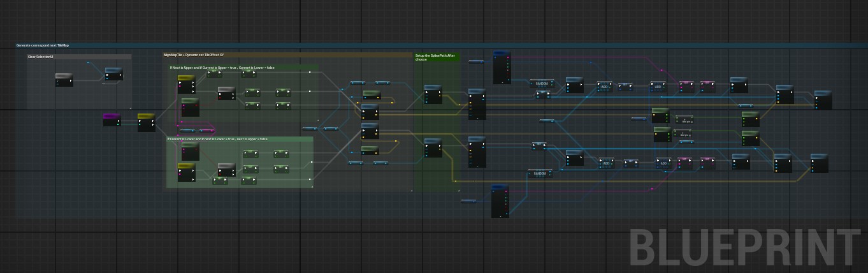Viewport: 868px width, 273px height.
Task: Select the upper RANDOM node
Action: point(541,84)
